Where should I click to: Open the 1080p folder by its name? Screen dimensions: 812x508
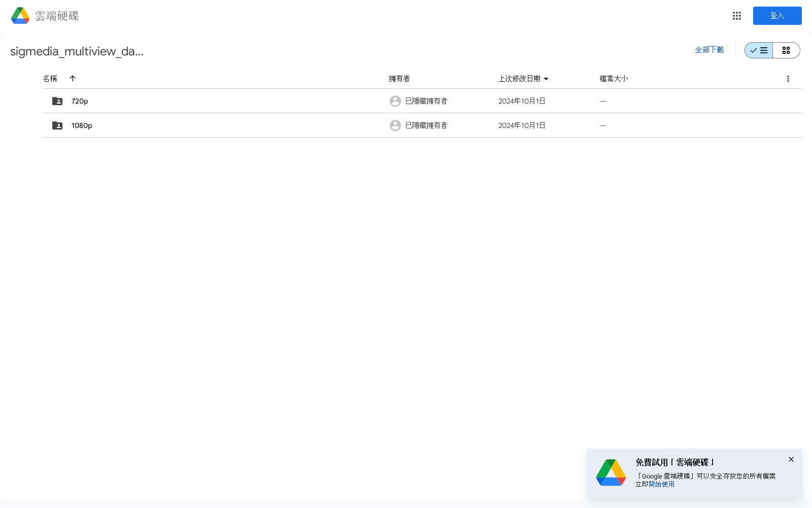point(81,125)
